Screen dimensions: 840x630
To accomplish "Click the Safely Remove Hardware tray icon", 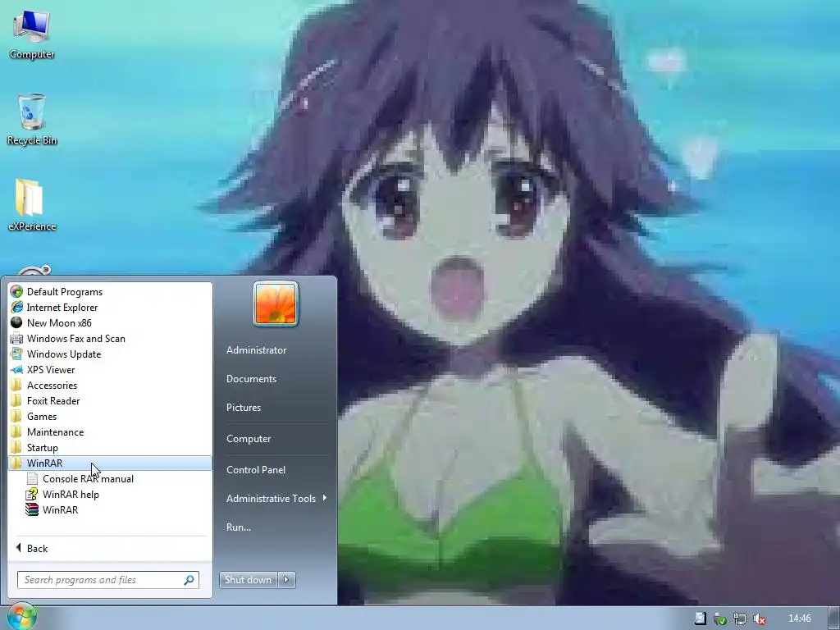I will pyautogui.click(x=720, y=619).
